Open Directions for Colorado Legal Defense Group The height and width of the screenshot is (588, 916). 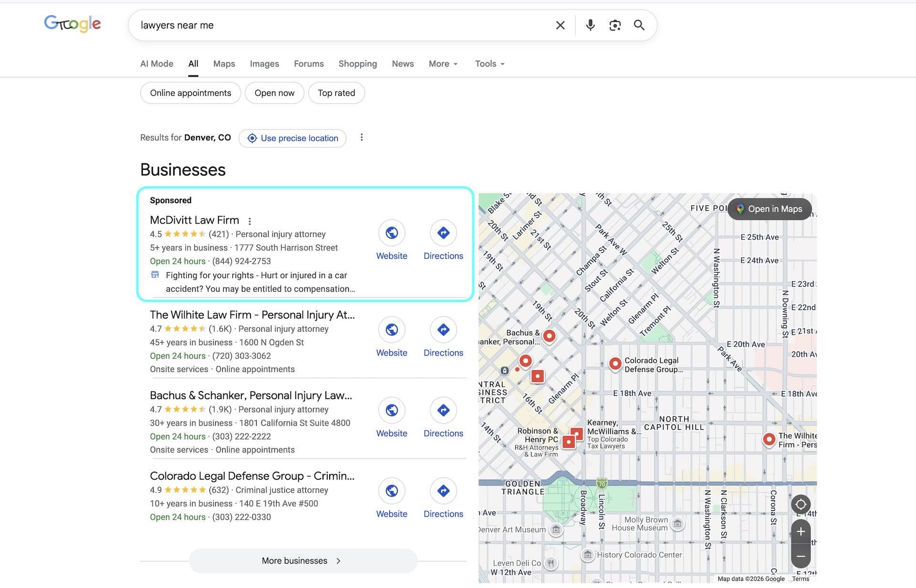pos(443,491)
